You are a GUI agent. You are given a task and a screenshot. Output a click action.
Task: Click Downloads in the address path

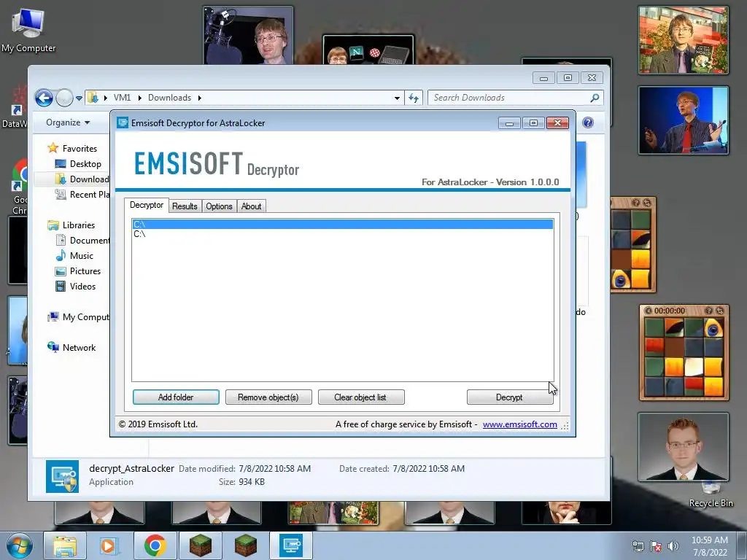169,98
